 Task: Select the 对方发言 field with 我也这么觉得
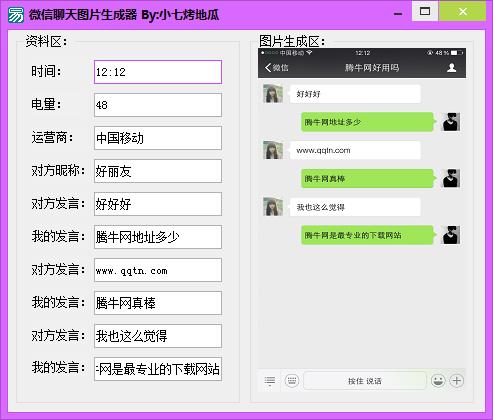click(158, 336)
